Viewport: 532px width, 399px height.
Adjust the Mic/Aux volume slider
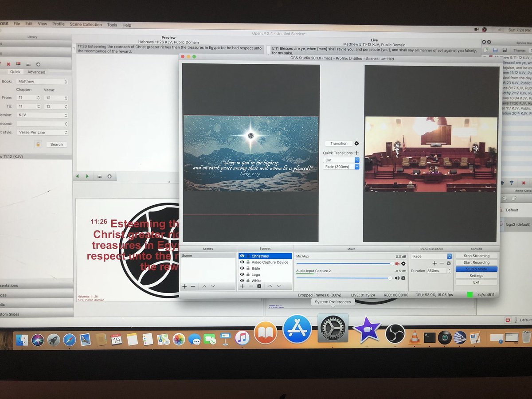coord(345,263)
